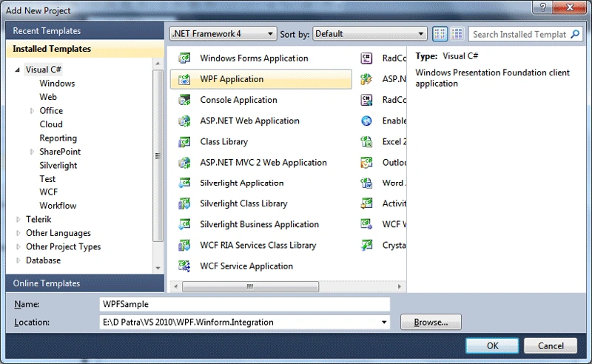This screenshot has height=364, width=592.
Task: Select Console Application template text
Action: pyautogui.click(x=238, y=100)
